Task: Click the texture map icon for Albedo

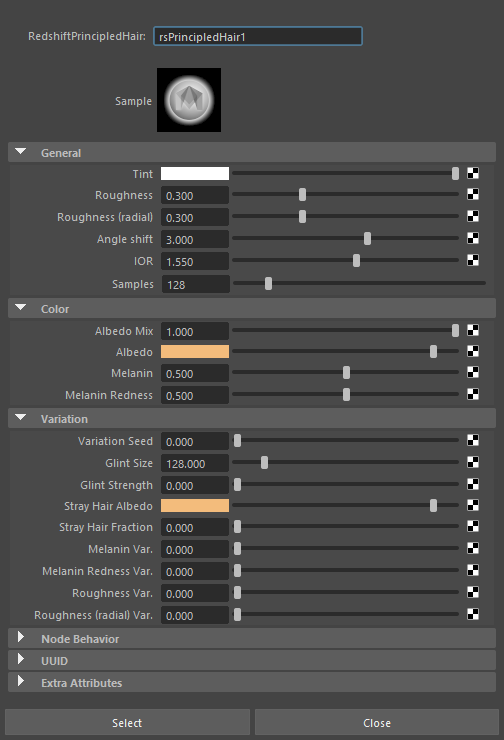Action: tap(473, 351)
